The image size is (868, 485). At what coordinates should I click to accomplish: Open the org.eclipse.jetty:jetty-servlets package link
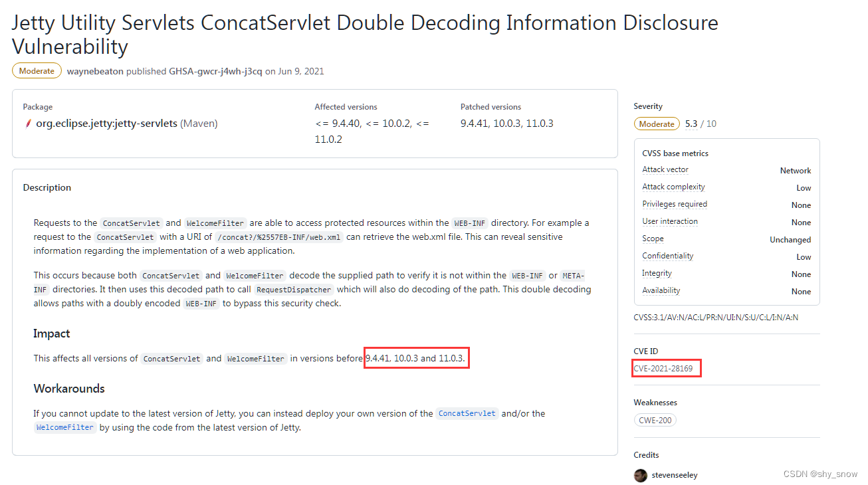tap(106, 124)
